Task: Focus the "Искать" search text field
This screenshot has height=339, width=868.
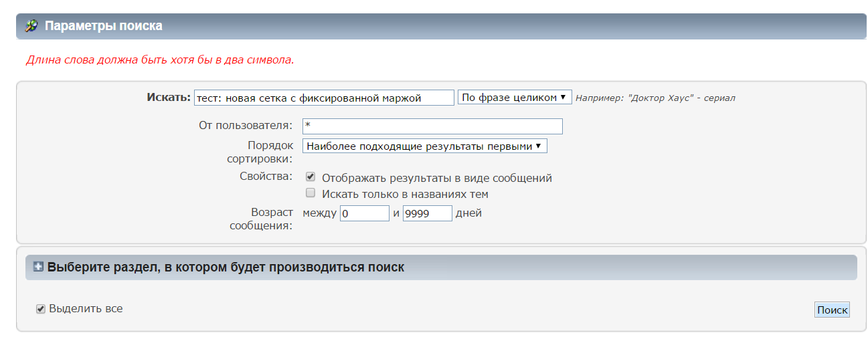Action: pos(324,98)
